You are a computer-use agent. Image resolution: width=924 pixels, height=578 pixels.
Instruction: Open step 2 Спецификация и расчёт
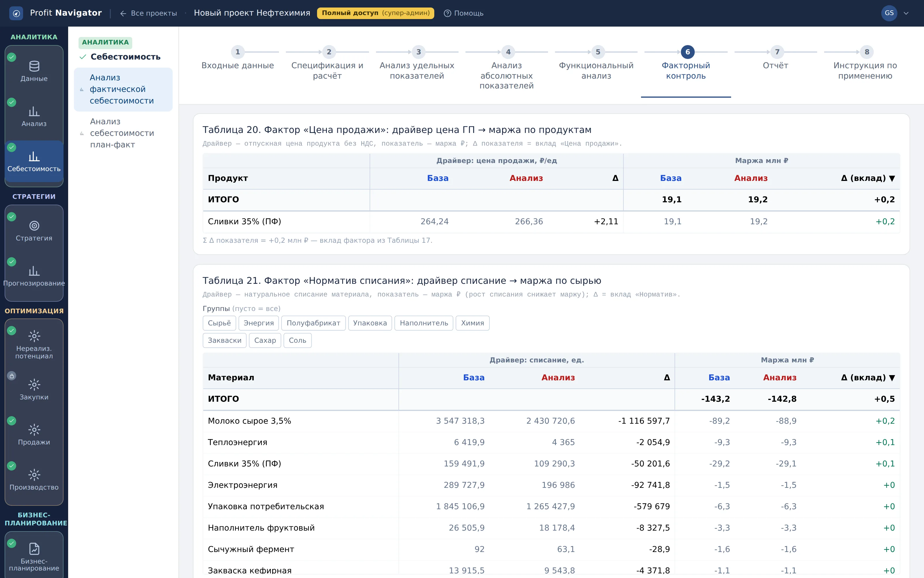(327, 64)
